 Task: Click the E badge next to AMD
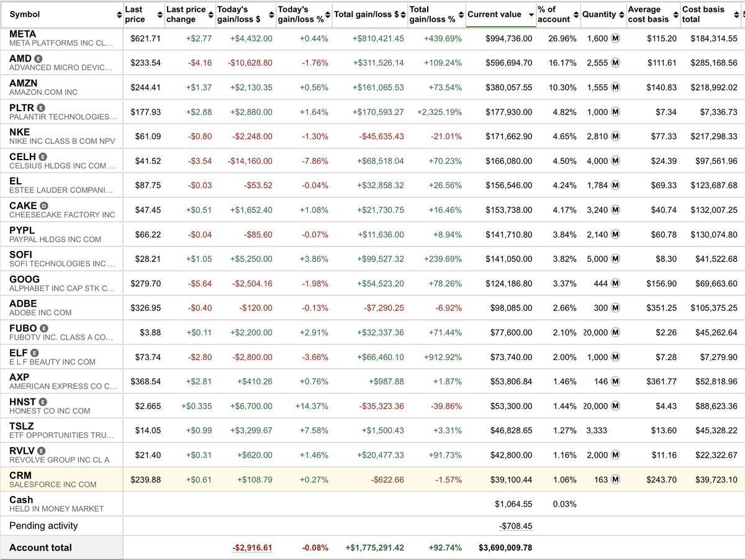point(39,58)
